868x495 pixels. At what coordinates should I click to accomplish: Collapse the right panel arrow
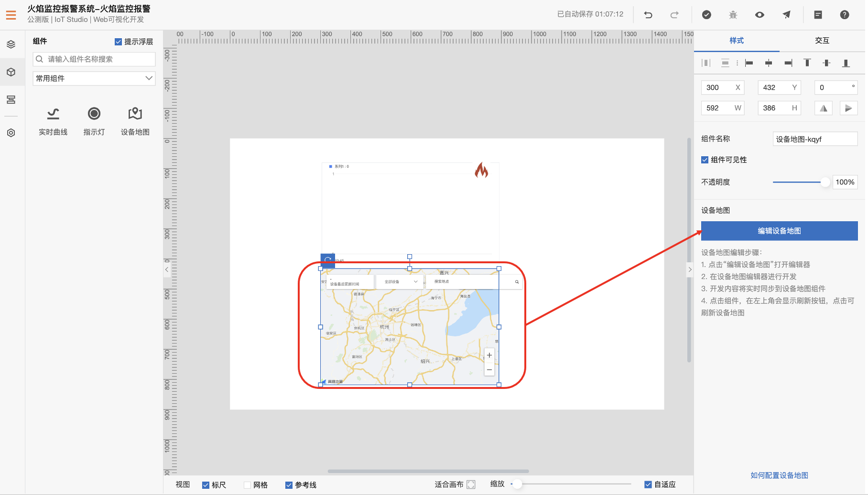pos(690,269)
